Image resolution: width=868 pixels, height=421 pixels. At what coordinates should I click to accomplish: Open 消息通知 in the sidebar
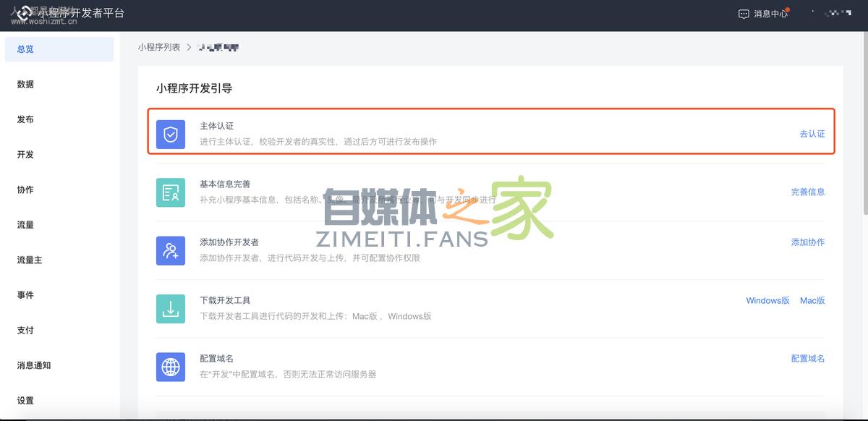pos(33,365)
